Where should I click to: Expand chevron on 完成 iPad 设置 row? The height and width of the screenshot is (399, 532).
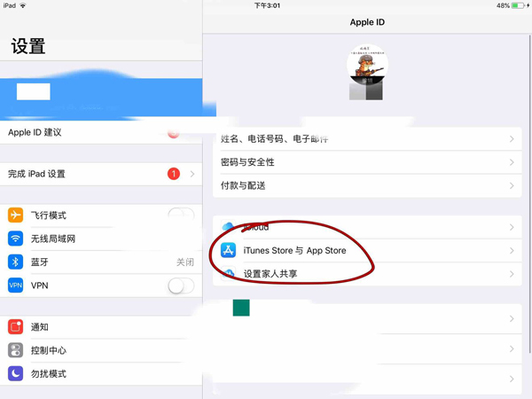[x=192, y=174]
